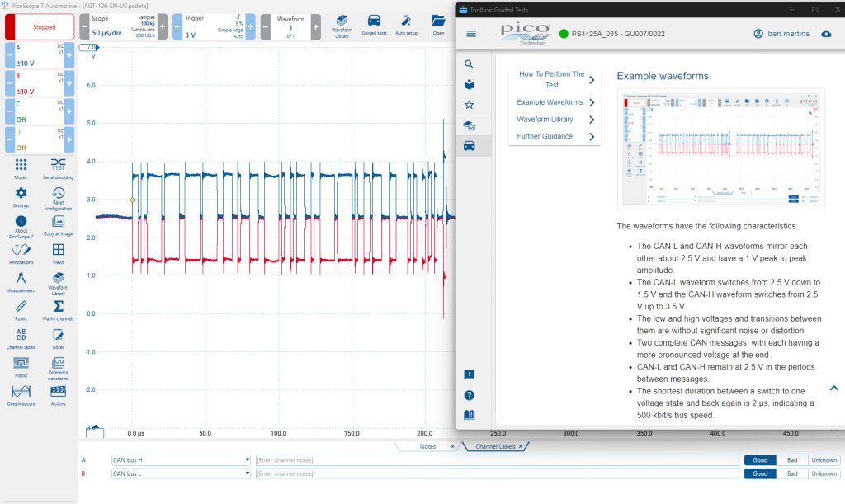Mark channel A as Bad

(791, 459)
